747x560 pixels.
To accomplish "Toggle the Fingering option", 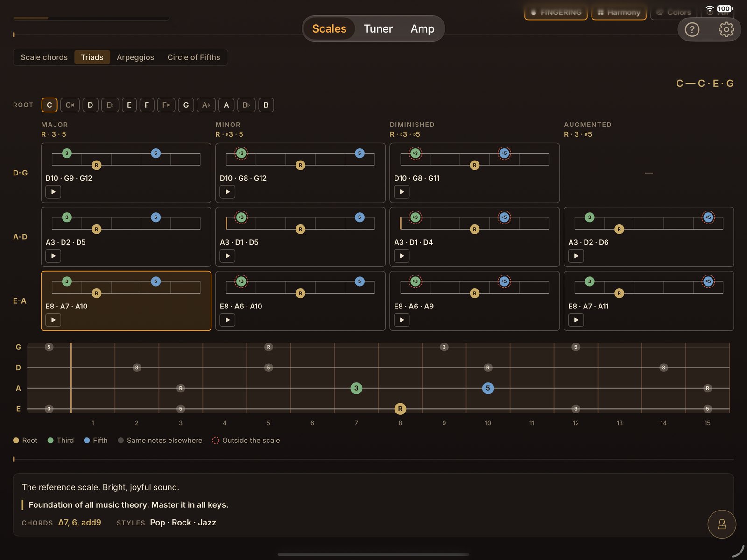I will pos(556,13).
